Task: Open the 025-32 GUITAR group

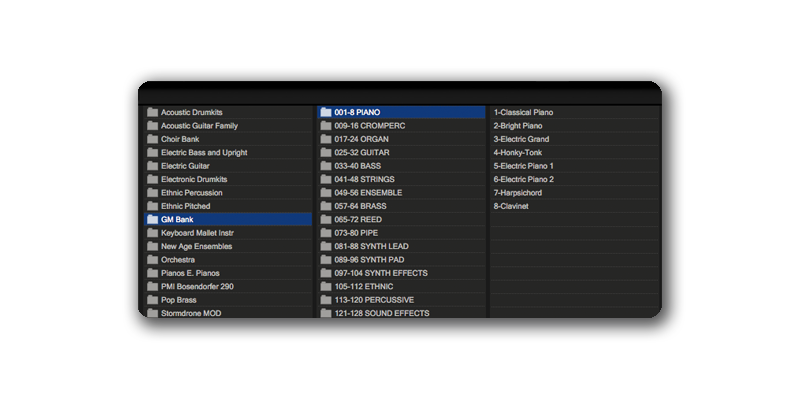Action: tap(361, 152)
